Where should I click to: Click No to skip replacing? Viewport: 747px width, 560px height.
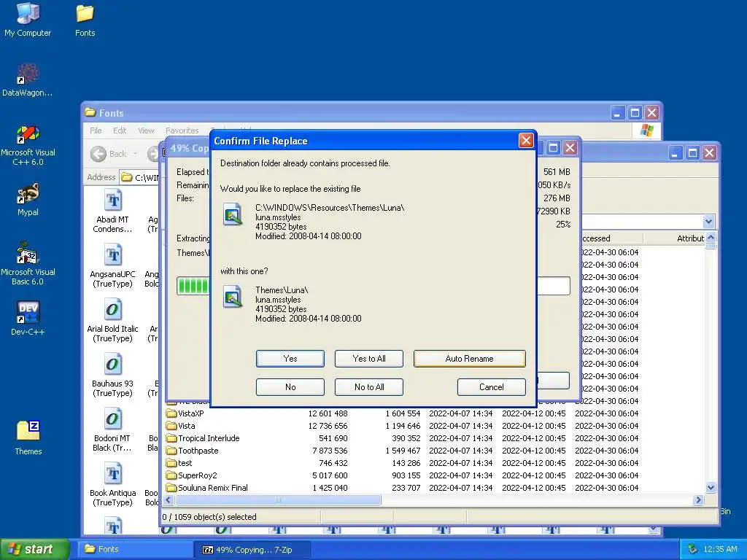(290, 387)
